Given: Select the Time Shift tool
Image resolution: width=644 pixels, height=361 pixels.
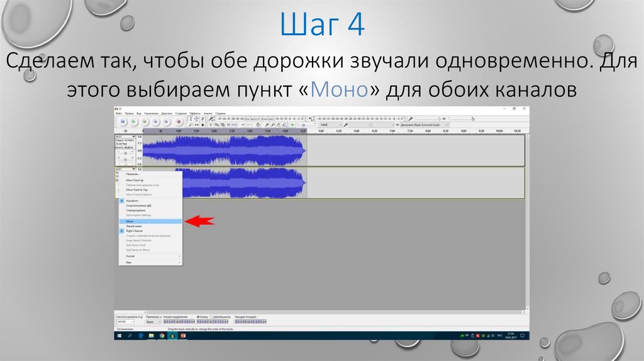Looking at the screenshot, I should (x=196, y=125).
